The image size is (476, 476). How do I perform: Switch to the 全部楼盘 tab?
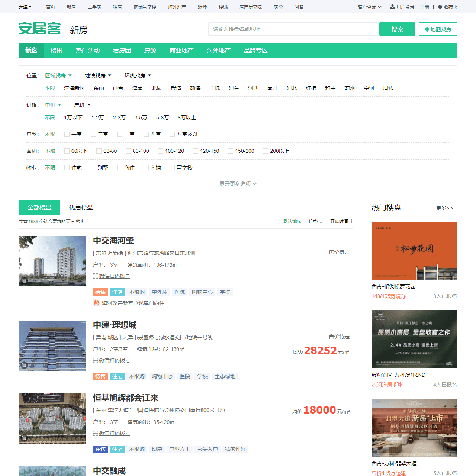[x=39, y=207]
